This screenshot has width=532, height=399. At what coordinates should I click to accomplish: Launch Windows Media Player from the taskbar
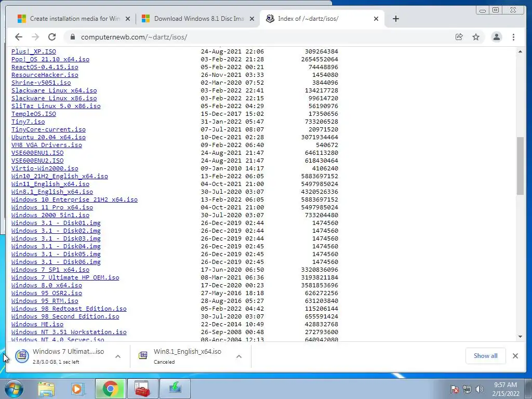click(77, 389)
